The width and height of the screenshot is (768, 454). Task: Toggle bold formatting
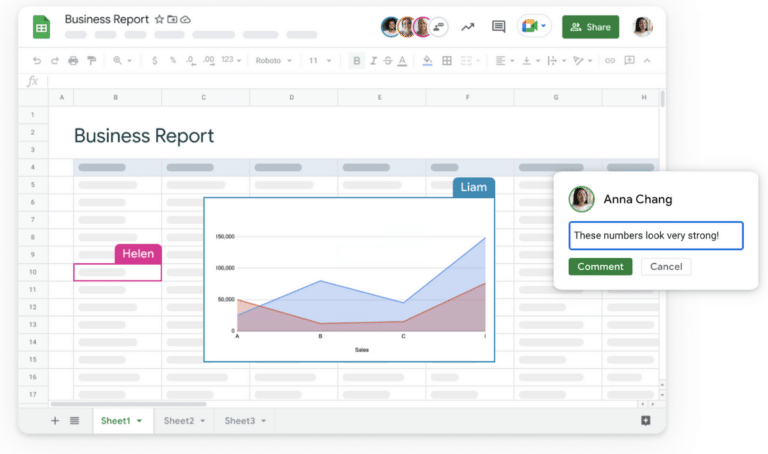point(357,61)
